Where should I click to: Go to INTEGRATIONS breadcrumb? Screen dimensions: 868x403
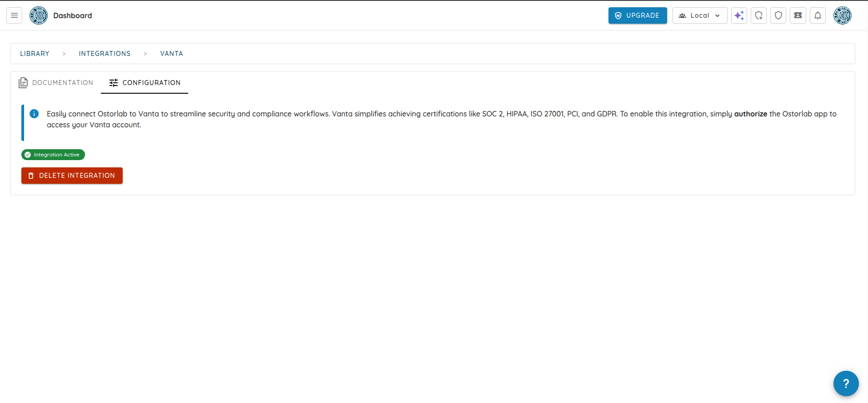click(x=105, y=54)
